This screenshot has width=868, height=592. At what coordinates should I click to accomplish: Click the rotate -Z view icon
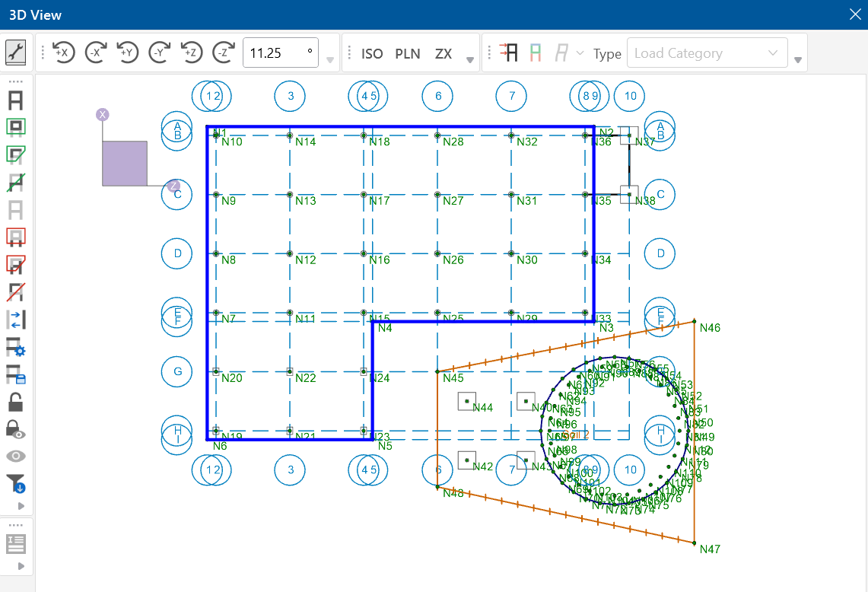click(224, 53)
